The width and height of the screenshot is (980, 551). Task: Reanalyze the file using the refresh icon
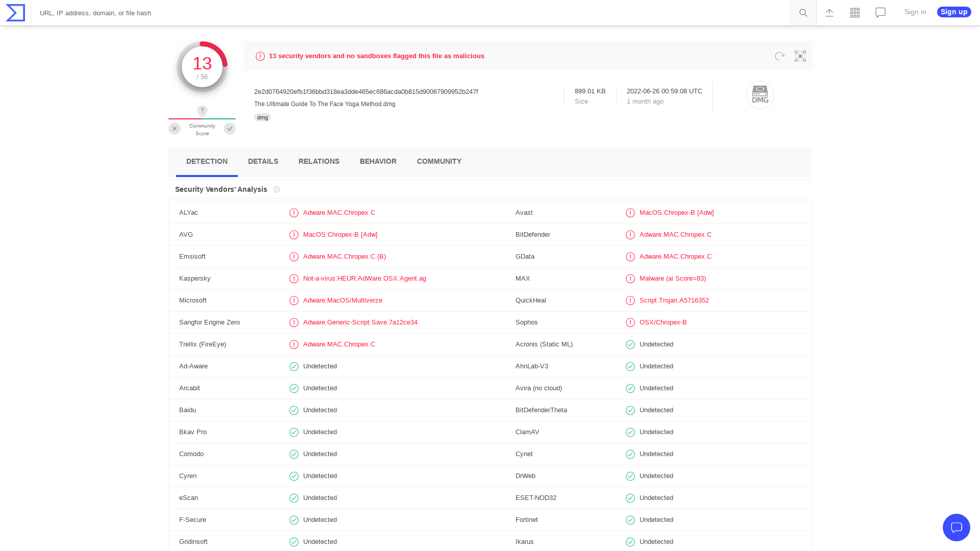[x=779, y=56]
